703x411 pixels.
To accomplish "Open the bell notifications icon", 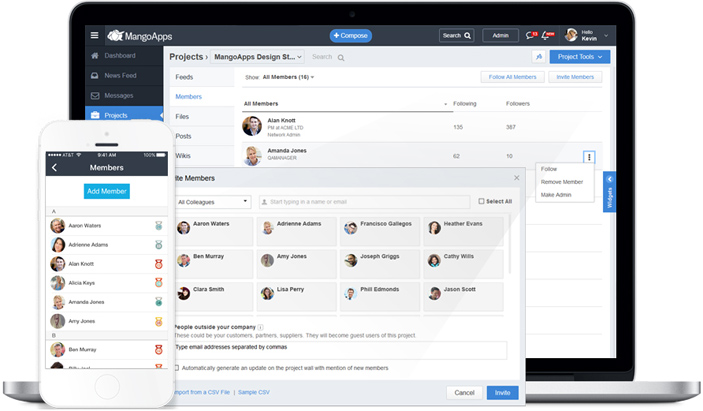I will point(547,35).
